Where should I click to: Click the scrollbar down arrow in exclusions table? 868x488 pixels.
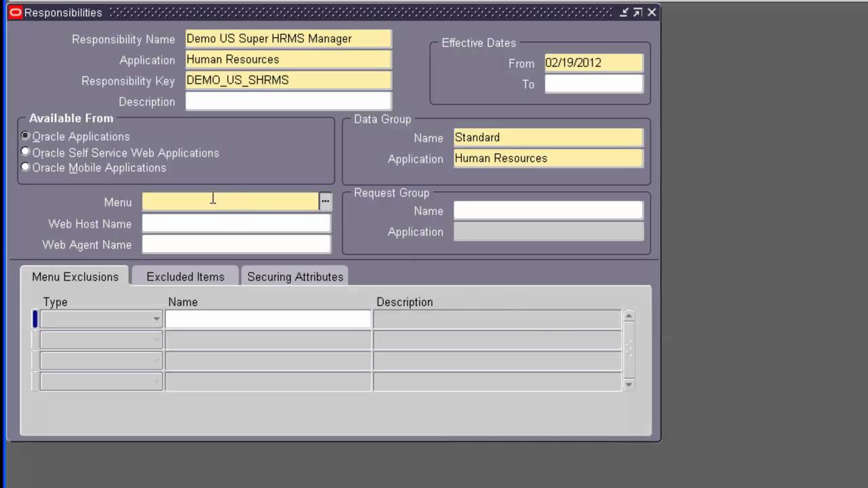point(628,385)
